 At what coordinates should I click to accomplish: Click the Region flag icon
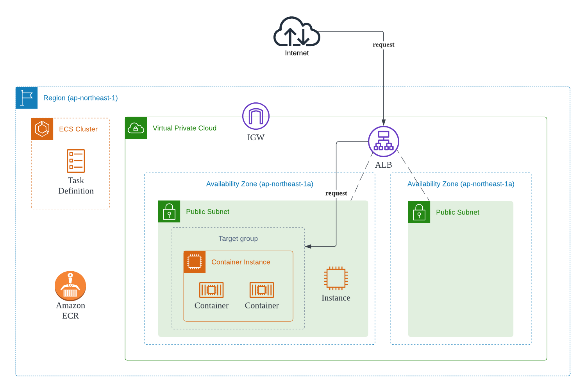[27, 98]
